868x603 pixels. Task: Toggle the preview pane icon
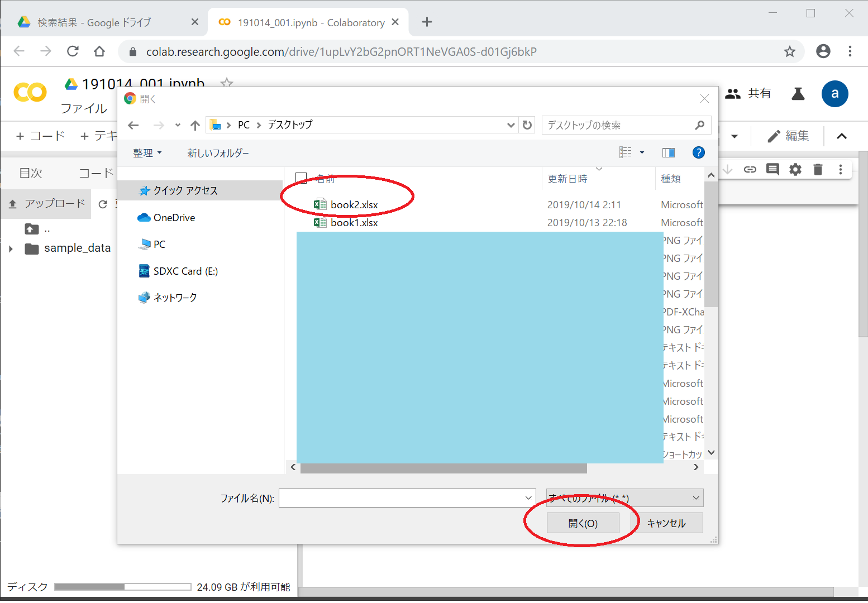(668, 152)
